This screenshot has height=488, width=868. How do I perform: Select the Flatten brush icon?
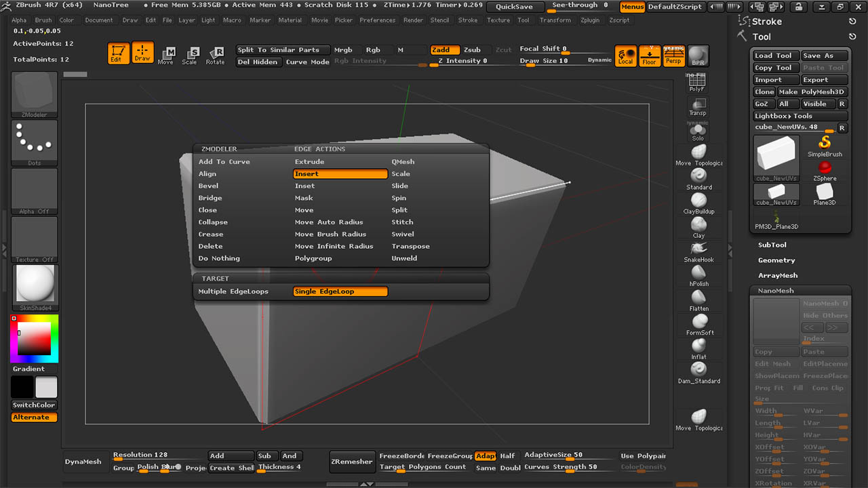(699, 301)
